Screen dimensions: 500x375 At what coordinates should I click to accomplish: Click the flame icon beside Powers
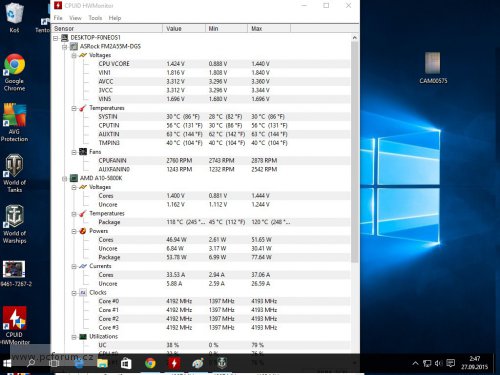83,231
